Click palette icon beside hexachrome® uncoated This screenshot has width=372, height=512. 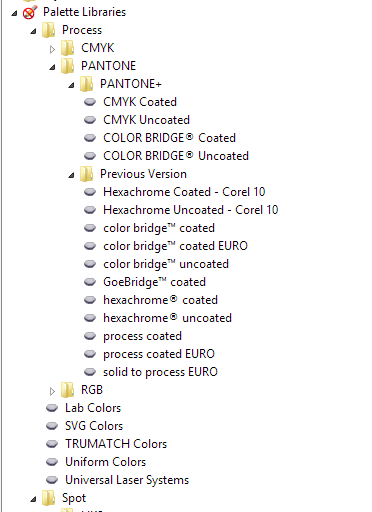tap(90, 318)
